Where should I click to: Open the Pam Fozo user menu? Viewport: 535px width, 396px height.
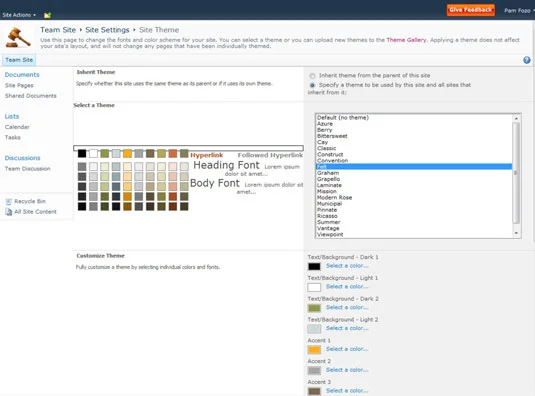519,11
